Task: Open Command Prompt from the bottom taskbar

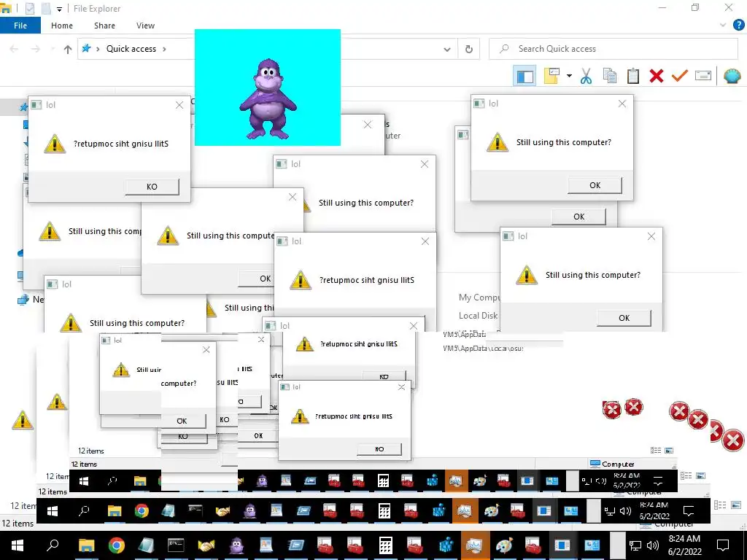Action: point(176,545)
